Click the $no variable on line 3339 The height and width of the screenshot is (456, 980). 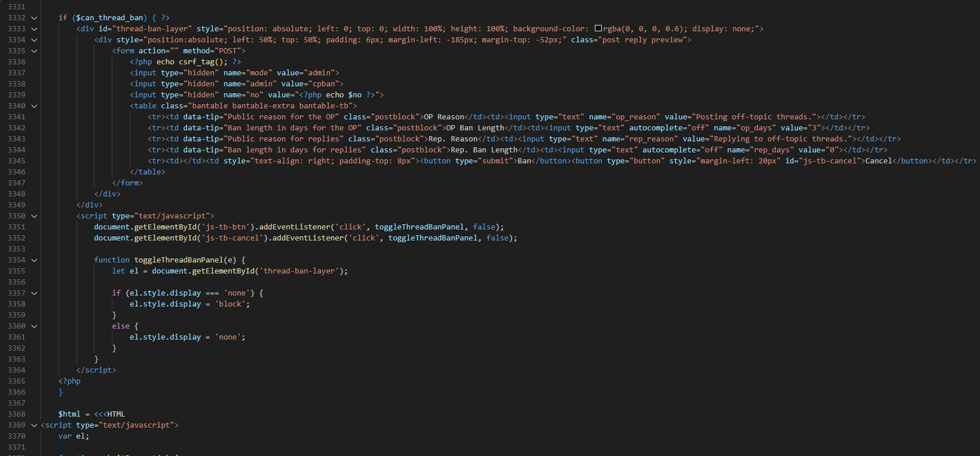click(354, 95)
